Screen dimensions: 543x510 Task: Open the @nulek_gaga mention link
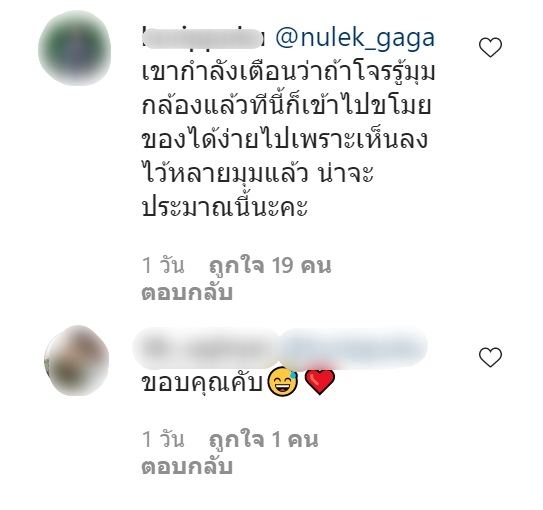coord(355,38)
